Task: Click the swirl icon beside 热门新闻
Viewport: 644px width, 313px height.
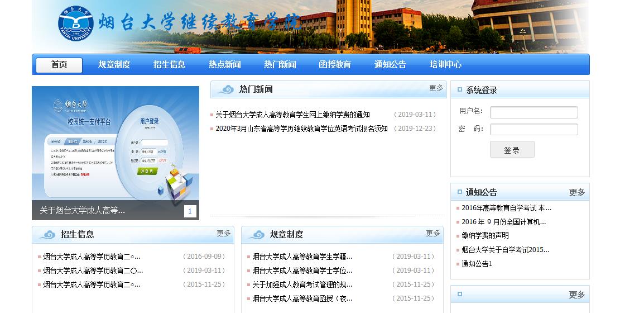Action: coord(226,89)
